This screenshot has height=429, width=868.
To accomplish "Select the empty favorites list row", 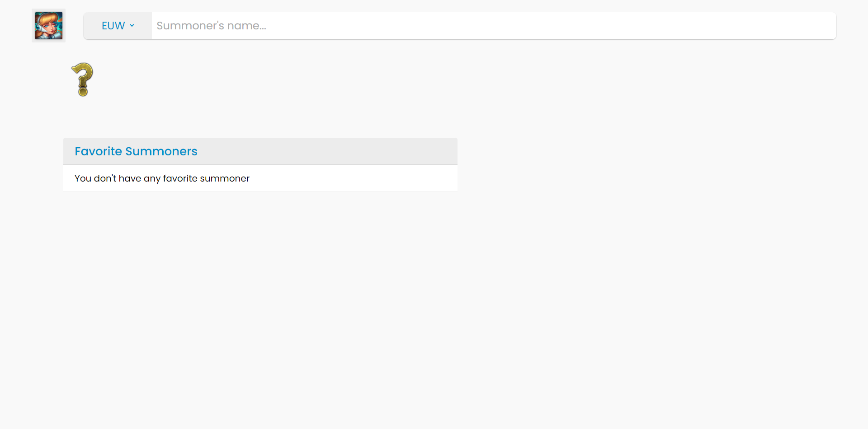I will 260,178.
